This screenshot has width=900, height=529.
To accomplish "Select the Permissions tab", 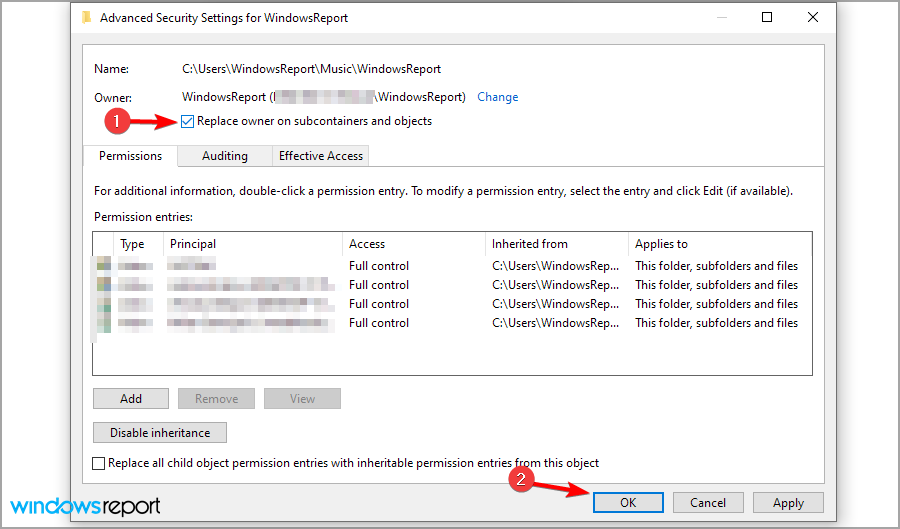I will point(130,156).
